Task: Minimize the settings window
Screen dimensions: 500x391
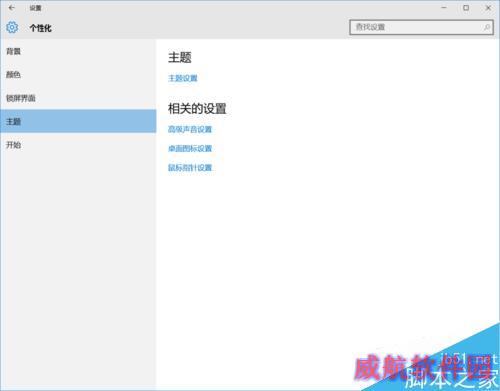Action: click(x=444, y=7)
